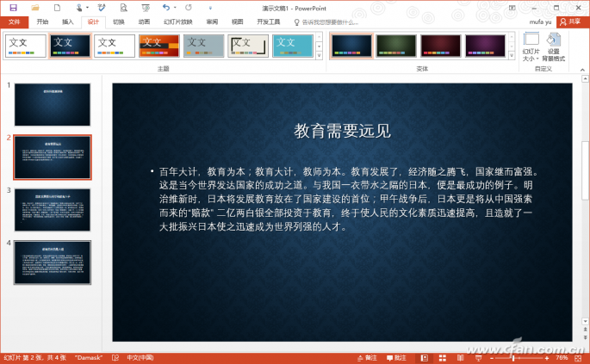Image resolution: width=590 pixels, height=364 pixels.
Task: Select slide 3 thumbnail in panel
Action: [53, 210]
